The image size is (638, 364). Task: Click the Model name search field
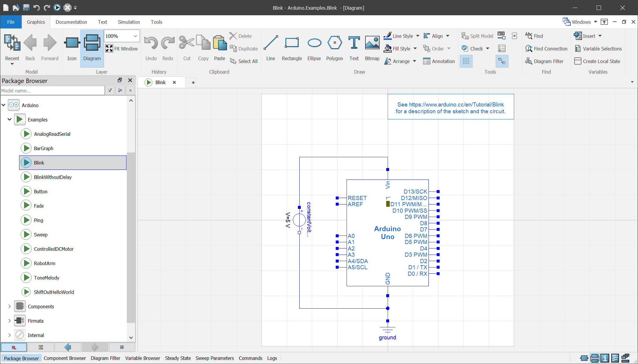pyautogui.click(x=53, y=91)
